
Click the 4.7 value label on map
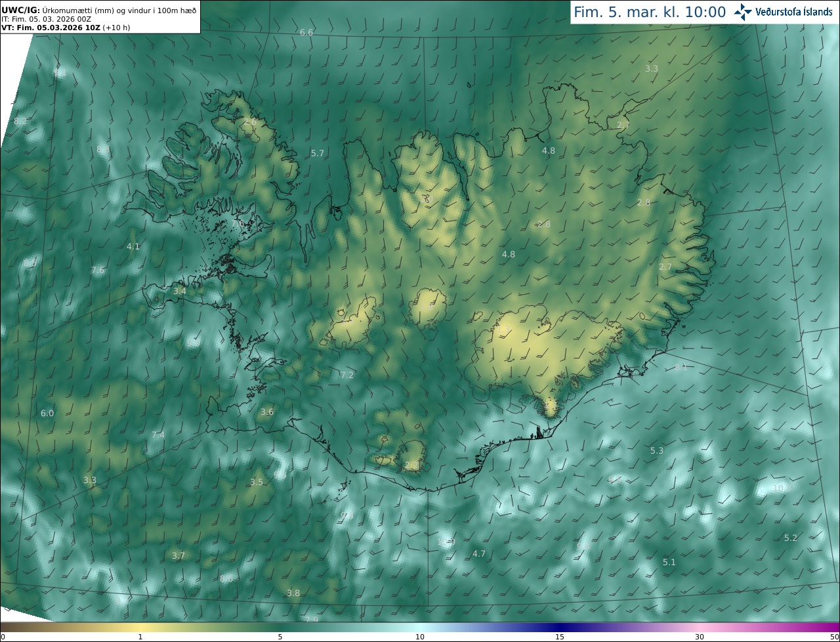[x=479, y=553]
